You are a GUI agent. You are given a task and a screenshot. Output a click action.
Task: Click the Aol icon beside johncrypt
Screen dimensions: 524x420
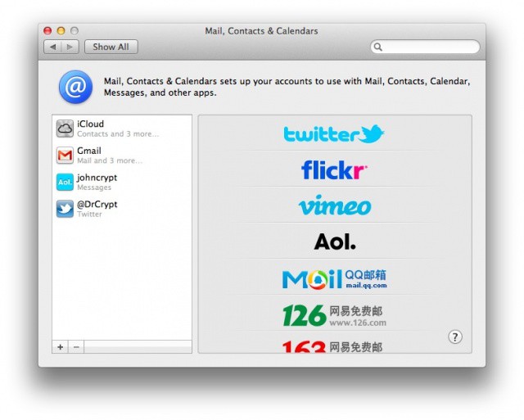pos(65,182)
